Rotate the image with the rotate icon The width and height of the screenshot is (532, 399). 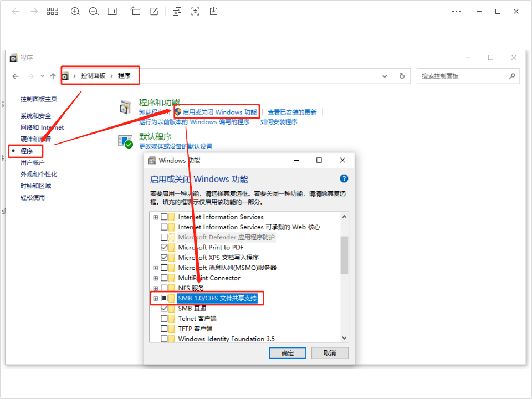tap(135, 12)
